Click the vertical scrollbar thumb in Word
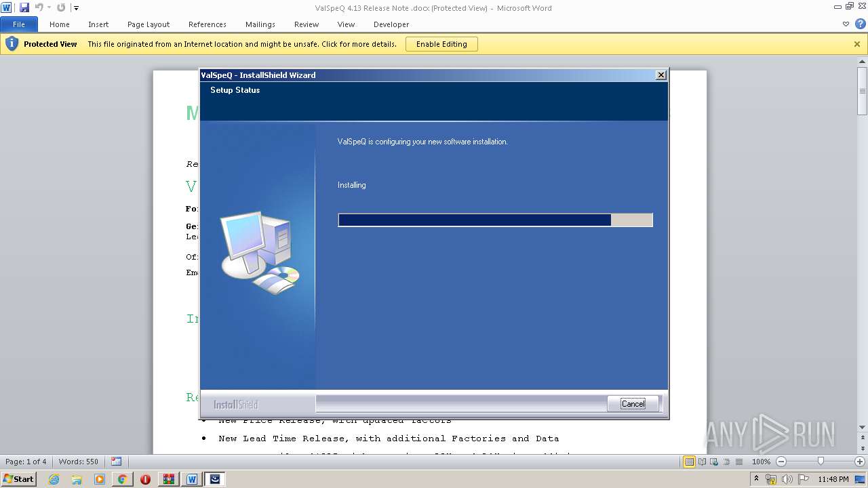Viewport: 868px width, 488px height. click(x=863, y=90)
